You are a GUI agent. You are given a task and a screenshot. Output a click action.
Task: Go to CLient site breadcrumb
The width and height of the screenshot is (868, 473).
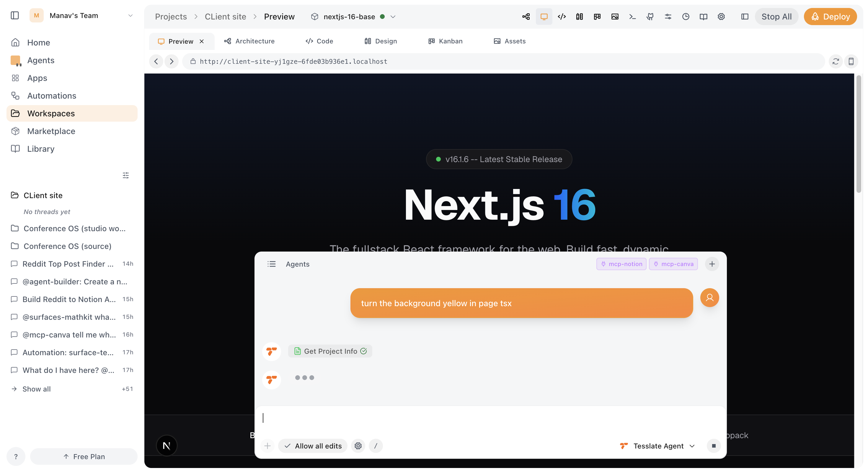point(226,17)
